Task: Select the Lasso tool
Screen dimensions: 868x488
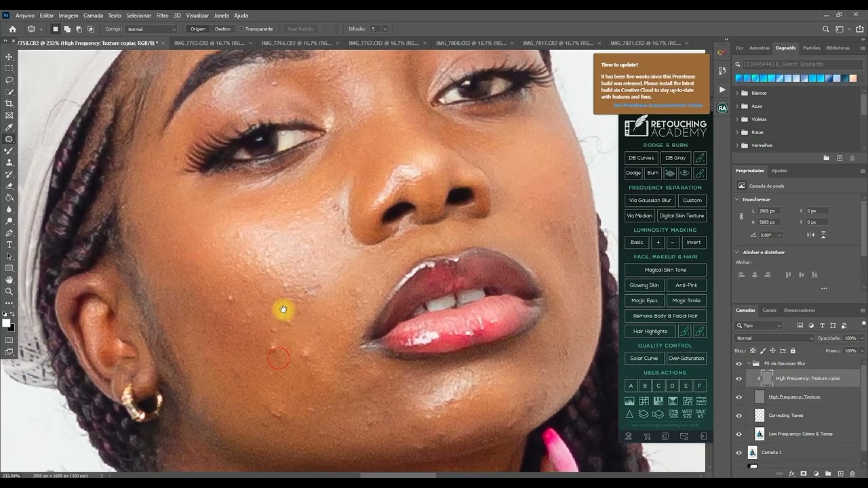Action: (x=9, y=80)
